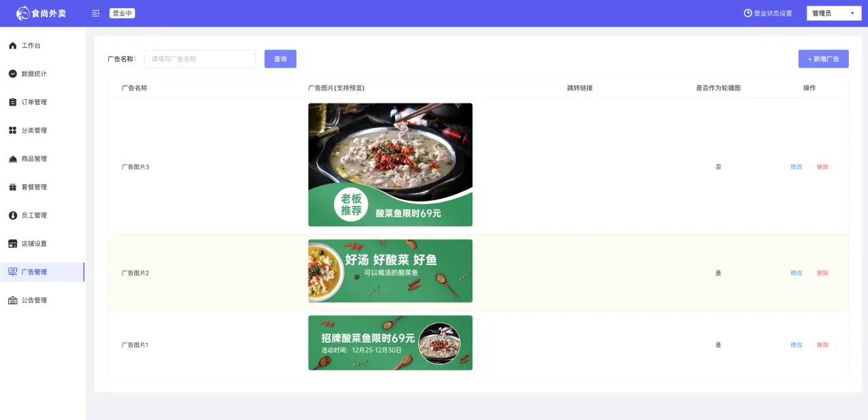Preview the 广告图片3 pickled fish thumbnail

pos(390,164)
